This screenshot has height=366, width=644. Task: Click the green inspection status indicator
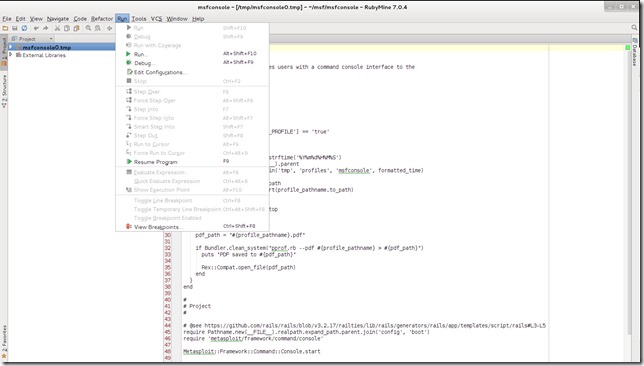628,48
